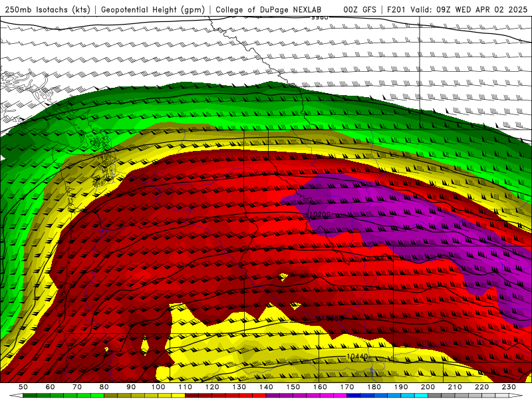Click the bright red swatch before 140
The height and width of the screenshot is (399, 532).
259,396
